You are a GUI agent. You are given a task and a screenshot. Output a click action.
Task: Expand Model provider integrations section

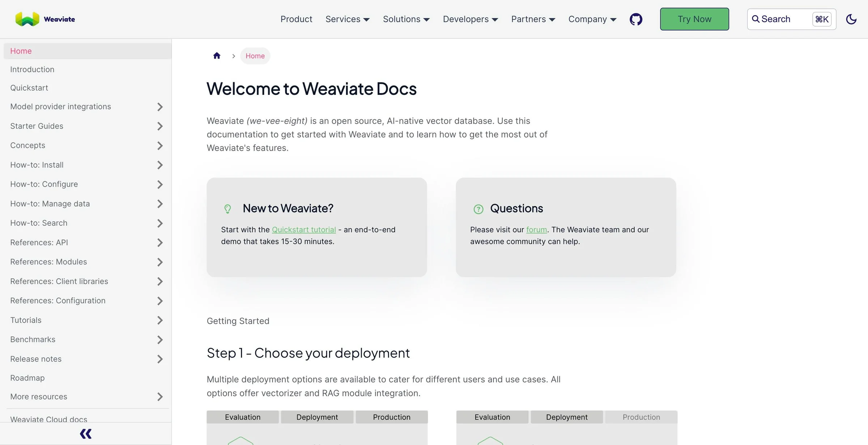[x=160, y=107]
